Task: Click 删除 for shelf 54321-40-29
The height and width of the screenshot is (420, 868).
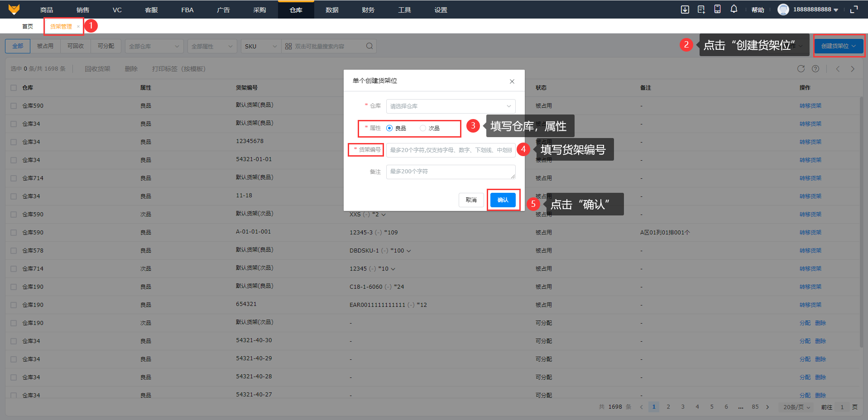Action: point(820,359)
